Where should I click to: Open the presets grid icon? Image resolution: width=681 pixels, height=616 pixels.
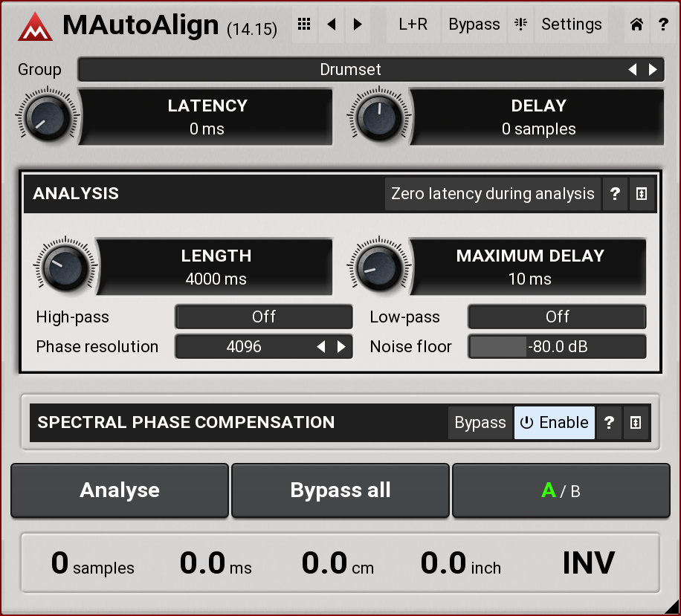303,25
